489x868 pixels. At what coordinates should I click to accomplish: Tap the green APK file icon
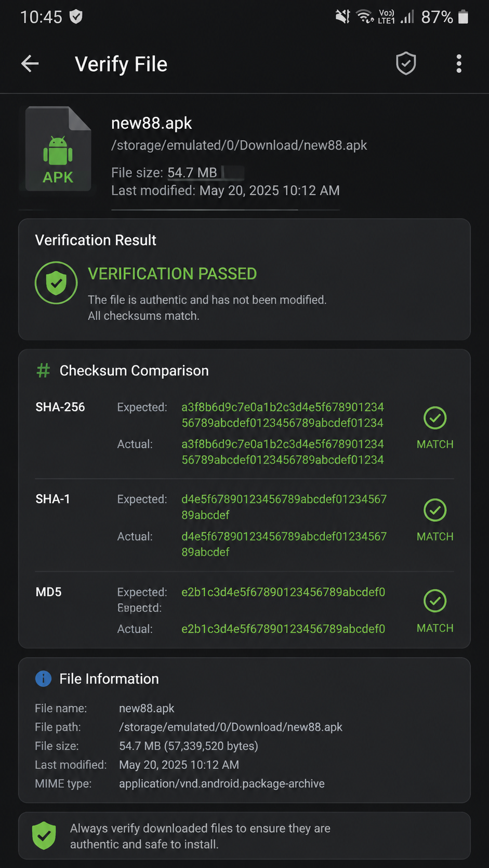pos(58,149)
